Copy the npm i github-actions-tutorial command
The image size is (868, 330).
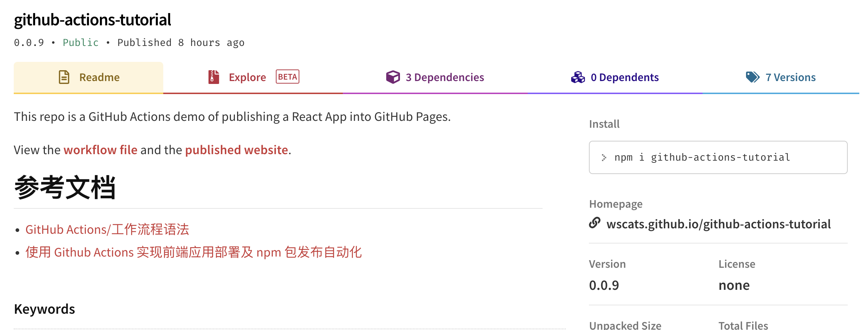pyautogui.click(x=718, y=157)
